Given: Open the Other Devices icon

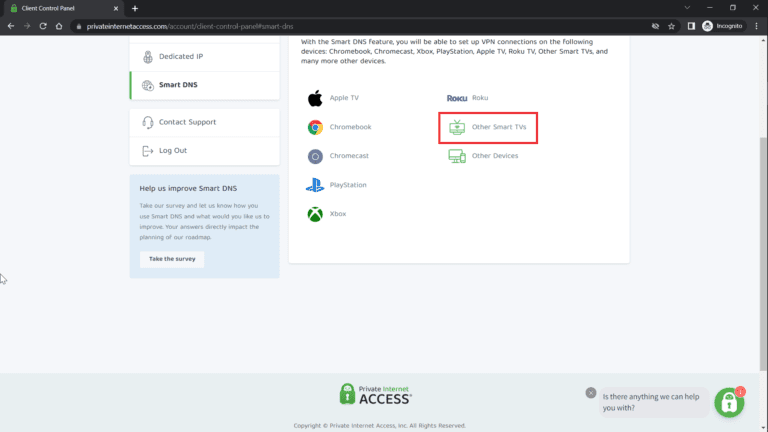Looking at the screenshot, I should pos(457,156).
